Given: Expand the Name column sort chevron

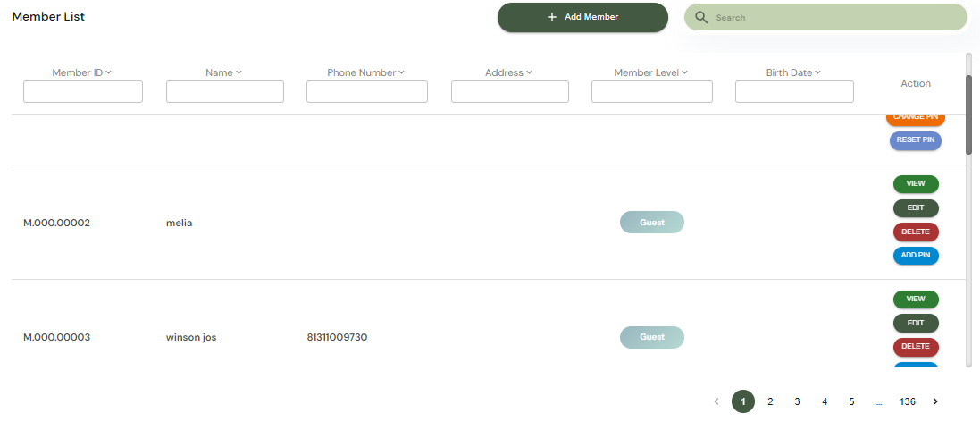Looking at the screenshot, I should (x=239, y=72).
